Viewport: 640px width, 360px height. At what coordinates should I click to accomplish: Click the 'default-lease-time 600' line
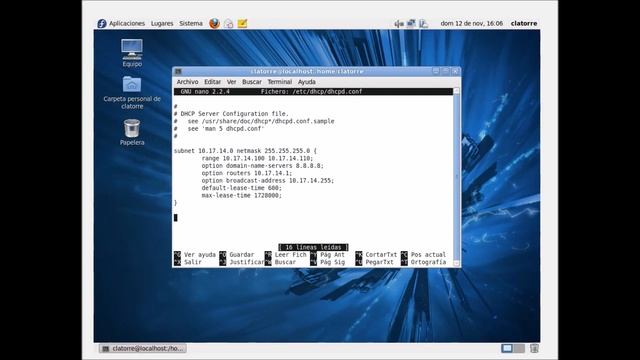(x=241, y=188)
